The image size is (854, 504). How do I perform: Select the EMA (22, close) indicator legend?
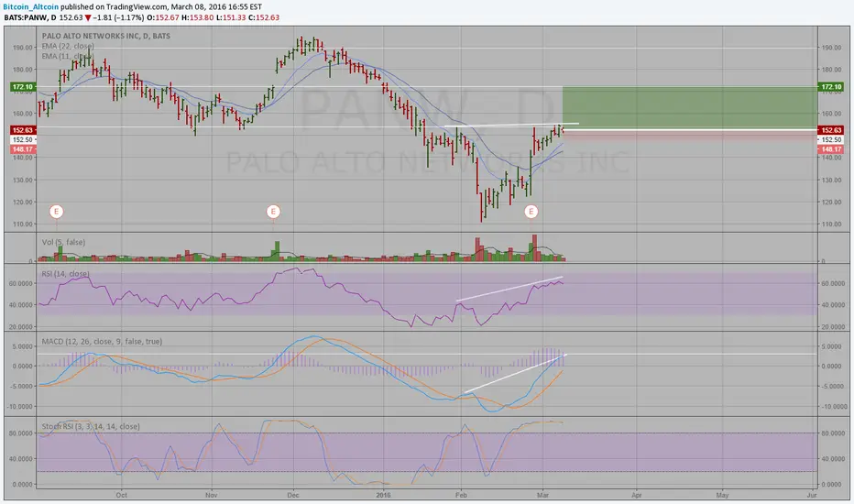point(68,47)
